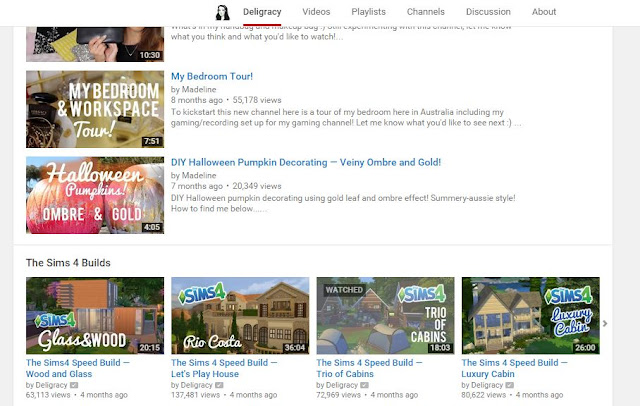Open the 'My Bedroom Tour!' video link
Screen dimensions: 640x406
pos(212,76)
